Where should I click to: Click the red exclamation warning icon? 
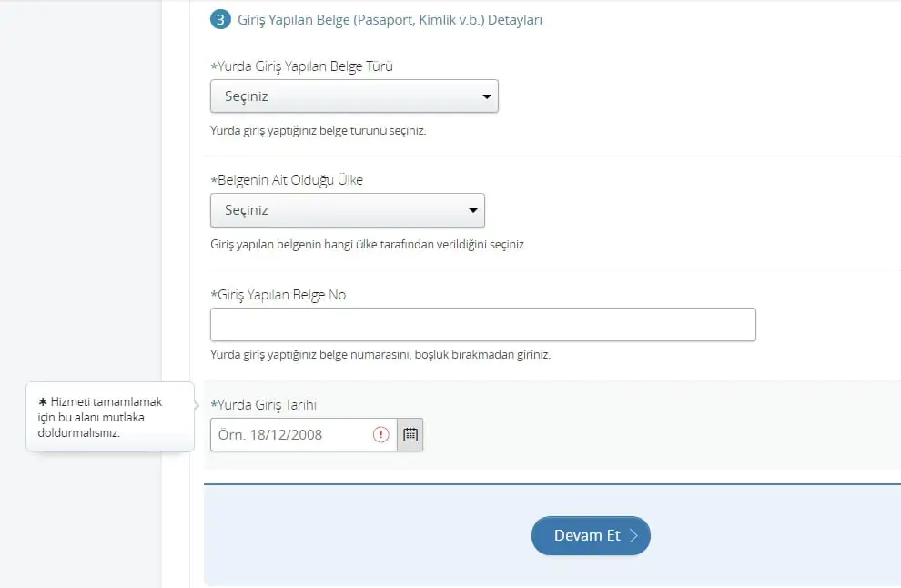point(381,434)
